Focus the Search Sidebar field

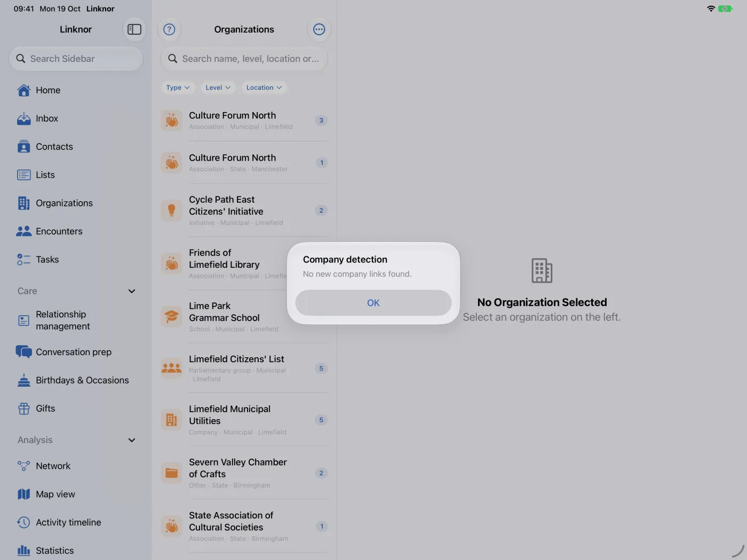click(x=76, y=59)
